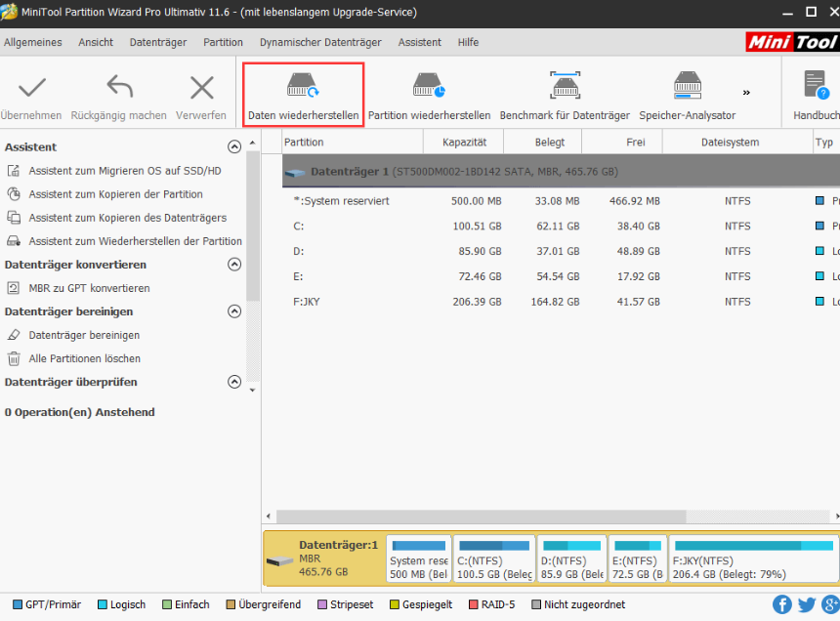Start Assistent zum Kopieren des Datenträgers
The height and width of the screenshot is (621, 840).
point(128,218)
